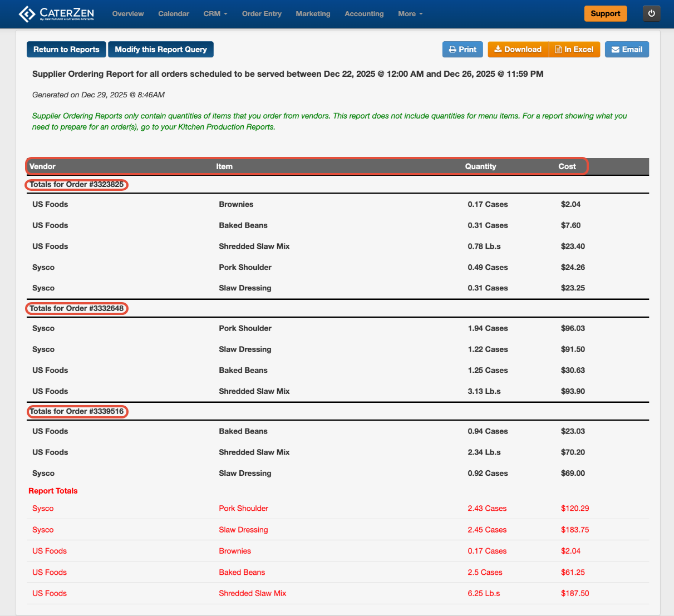Image resolution: width=674 pixels, height=616 pixels.
Task: Click the Vendor column header
Action: coord(42,166)
